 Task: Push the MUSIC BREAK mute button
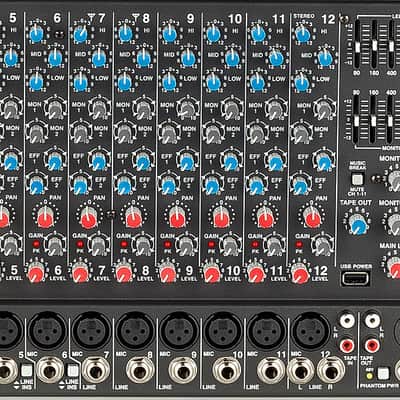[357, 179]
